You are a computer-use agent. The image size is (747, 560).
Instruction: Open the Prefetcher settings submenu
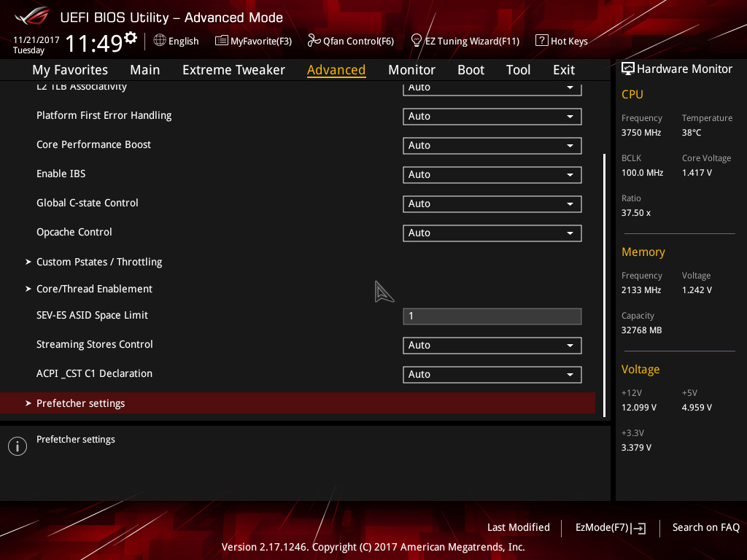coord(298,402)
